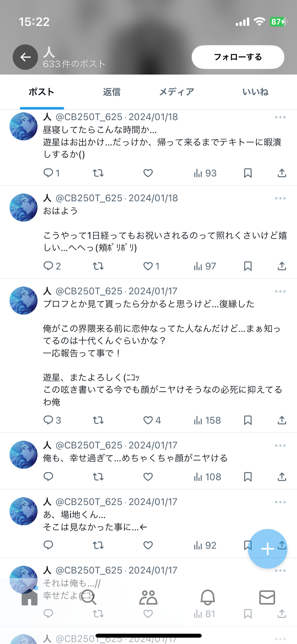Open more options on おはよう post
Screen dimensions: 297x644
coord(280,198)
